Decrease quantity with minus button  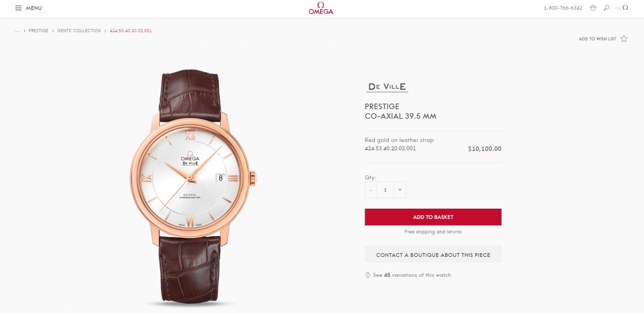pos(371,190)
